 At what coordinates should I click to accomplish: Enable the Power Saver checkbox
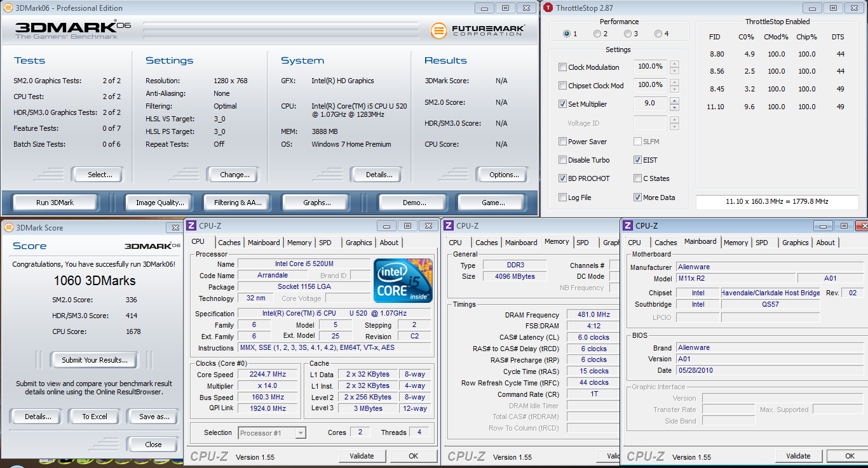click(562, 142)
